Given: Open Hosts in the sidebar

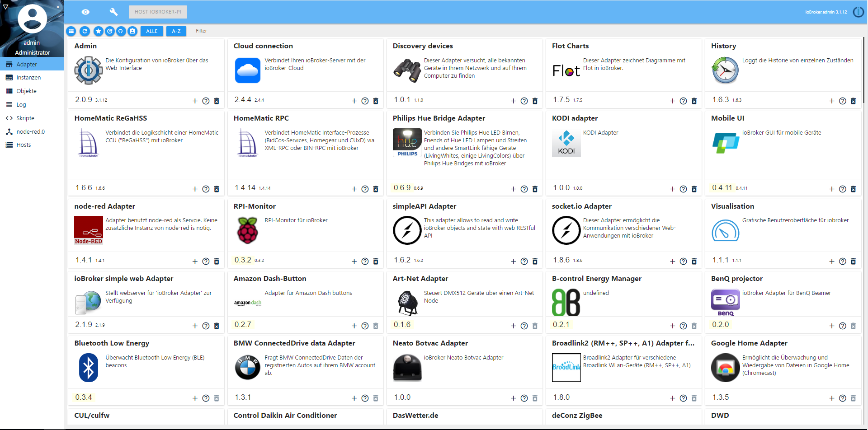Looking at the screenshot, I should [32, 145].
